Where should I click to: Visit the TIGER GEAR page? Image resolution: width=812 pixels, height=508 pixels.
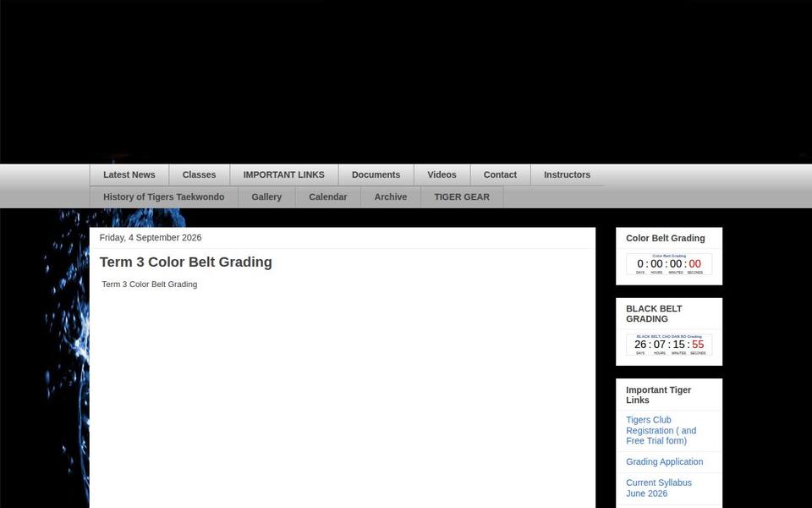coord(462,197)
